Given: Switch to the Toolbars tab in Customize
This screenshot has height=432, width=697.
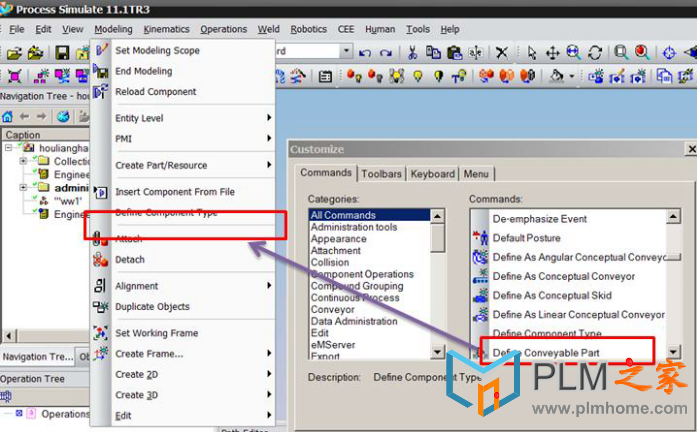Looking at the screenshot, I should click(381, 174).
